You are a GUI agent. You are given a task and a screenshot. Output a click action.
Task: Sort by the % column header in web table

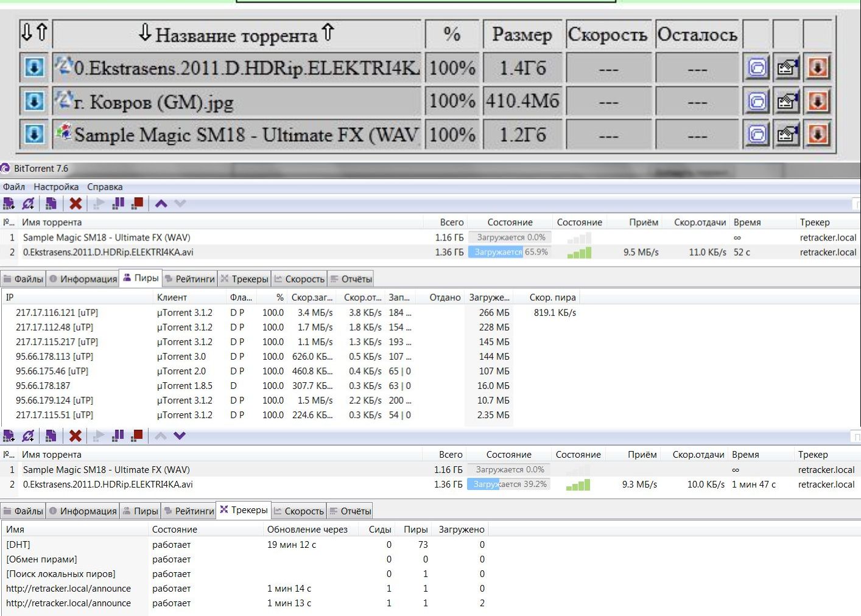coord(452,35)
